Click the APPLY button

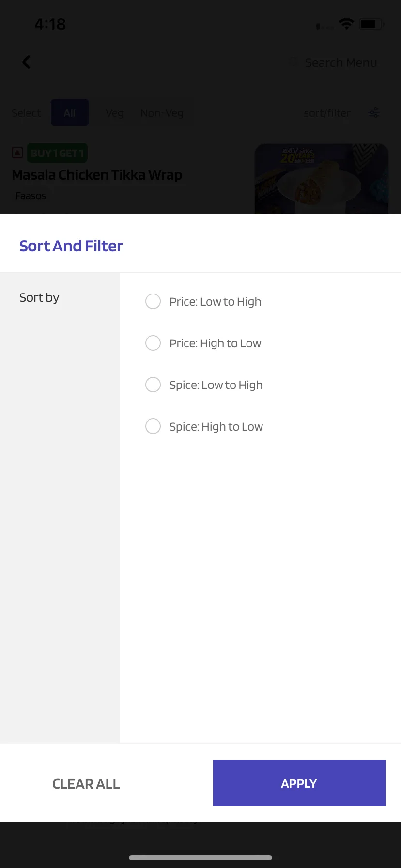(x=299, y=783)
